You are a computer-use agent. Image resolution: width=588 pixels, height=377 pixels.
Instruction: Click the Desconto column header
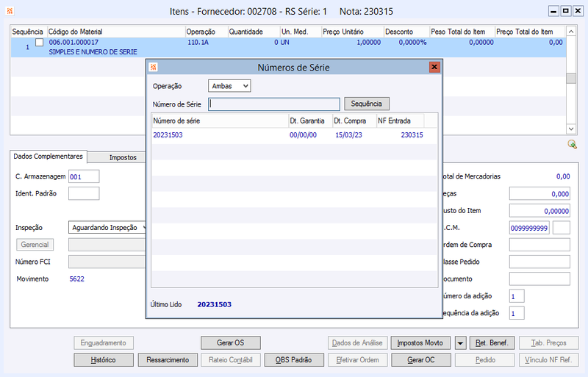(406, 32)
